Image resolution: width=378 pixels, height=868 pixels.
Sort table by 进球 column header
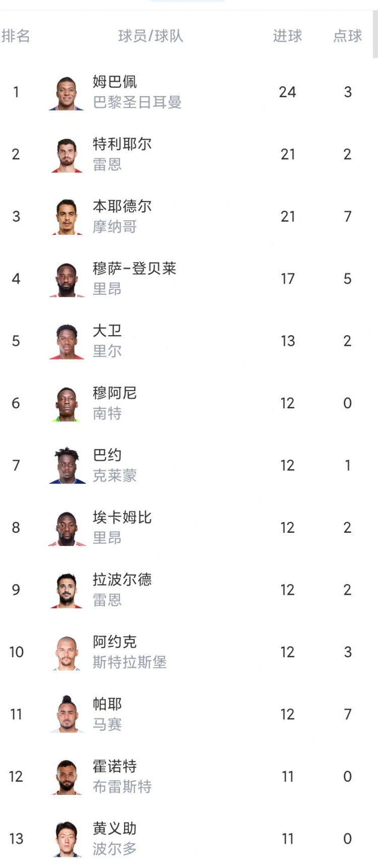(x=287, y=36)
